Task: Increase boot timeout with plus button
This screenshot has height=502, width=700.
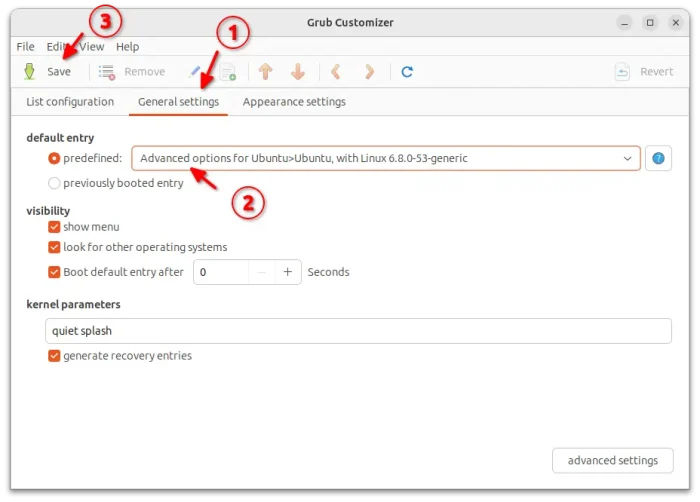Action: coord(288,272)
